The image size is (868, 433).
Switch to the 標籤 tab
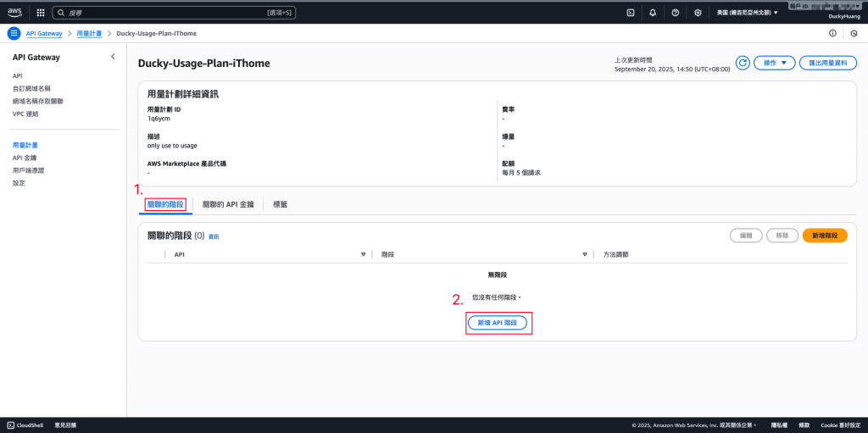tap(280, 204)
